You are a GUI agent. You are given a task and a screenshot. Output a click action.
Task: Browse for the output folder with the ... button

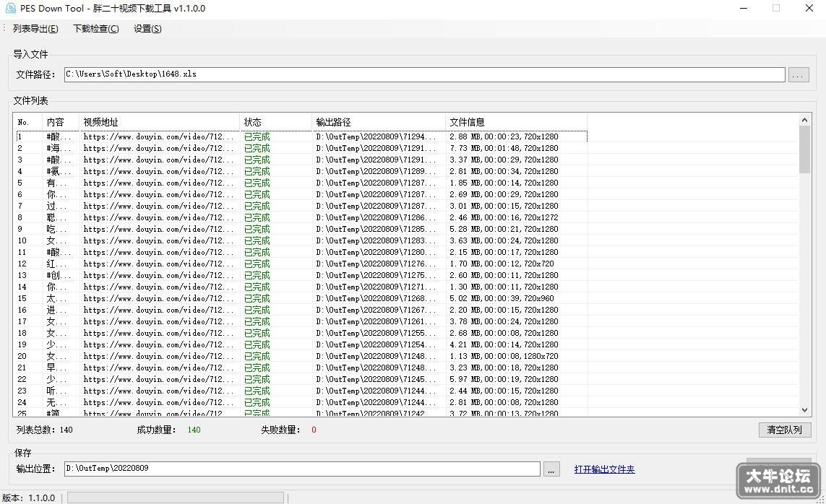[x=551, y=469]
